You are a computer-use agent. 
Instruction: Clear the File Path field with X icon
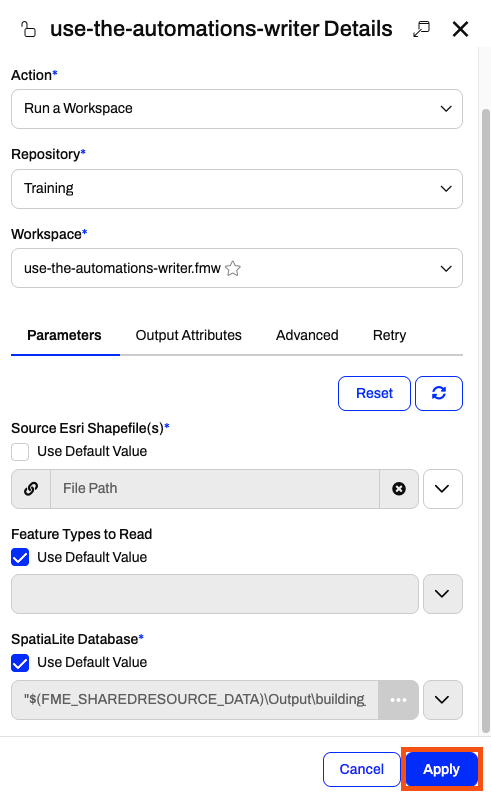(x=399, y=489)
